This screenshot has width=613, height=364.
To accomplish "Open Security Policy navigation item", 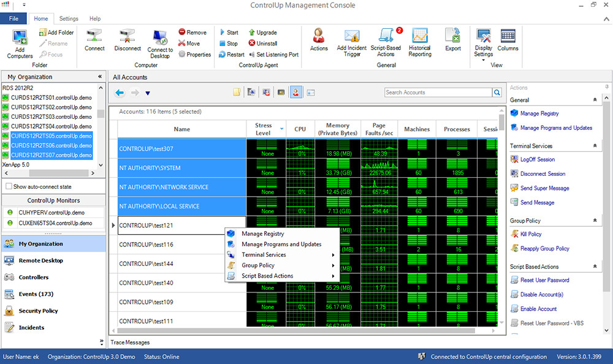I will 53,311.
